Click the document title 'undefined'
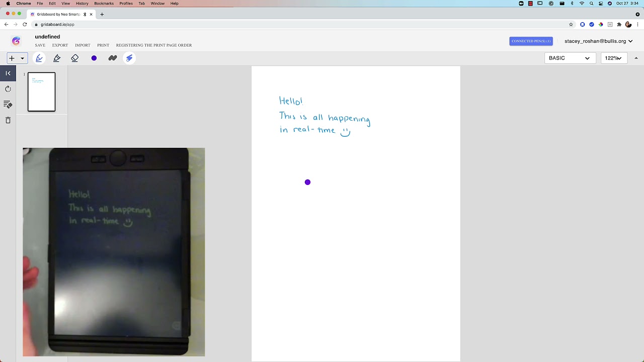 [47, 37]
